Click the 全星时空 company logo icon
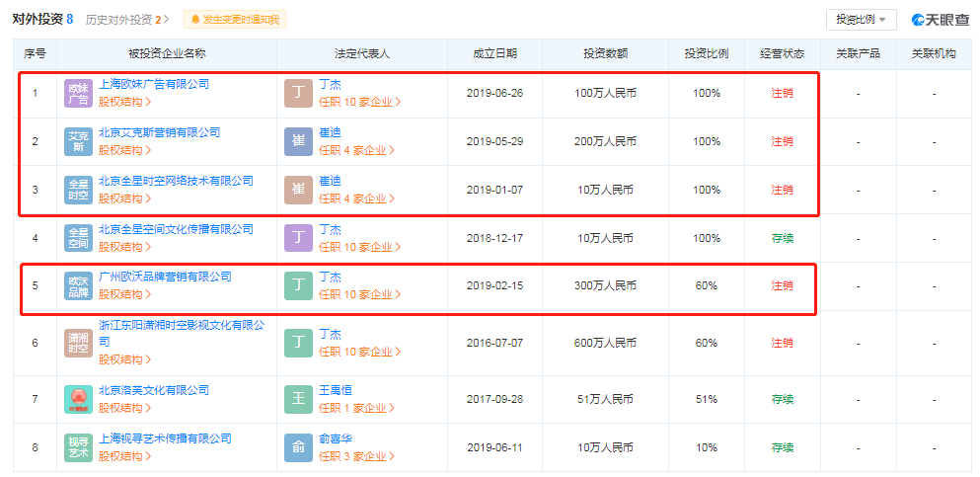 tap(78, 190)
